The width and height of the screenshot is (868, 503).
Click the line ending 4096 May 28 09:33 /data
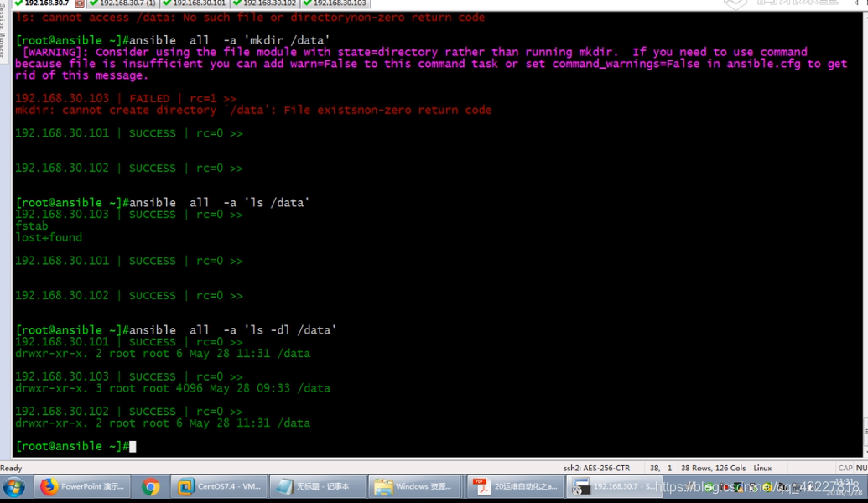(x=173, y=388)
